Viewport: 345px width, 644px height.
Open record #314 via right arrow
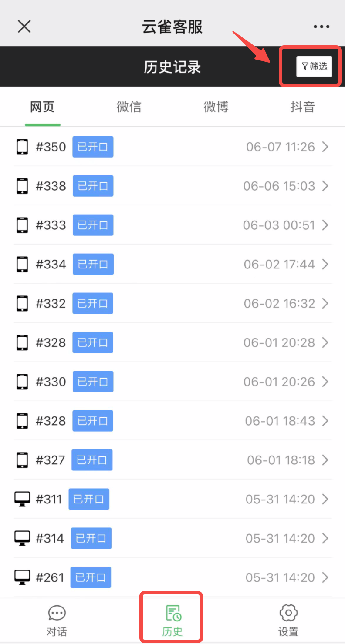tap(325, 539)
